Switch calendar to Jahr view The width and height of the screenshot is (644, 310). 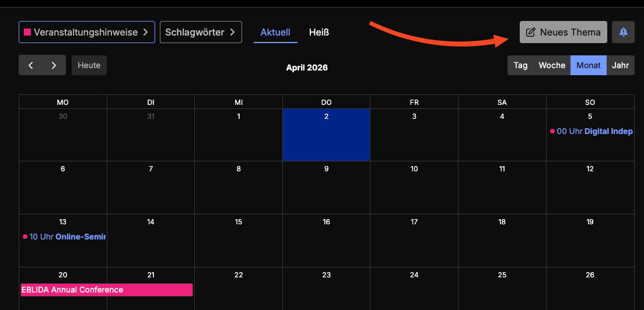point(620,65)
